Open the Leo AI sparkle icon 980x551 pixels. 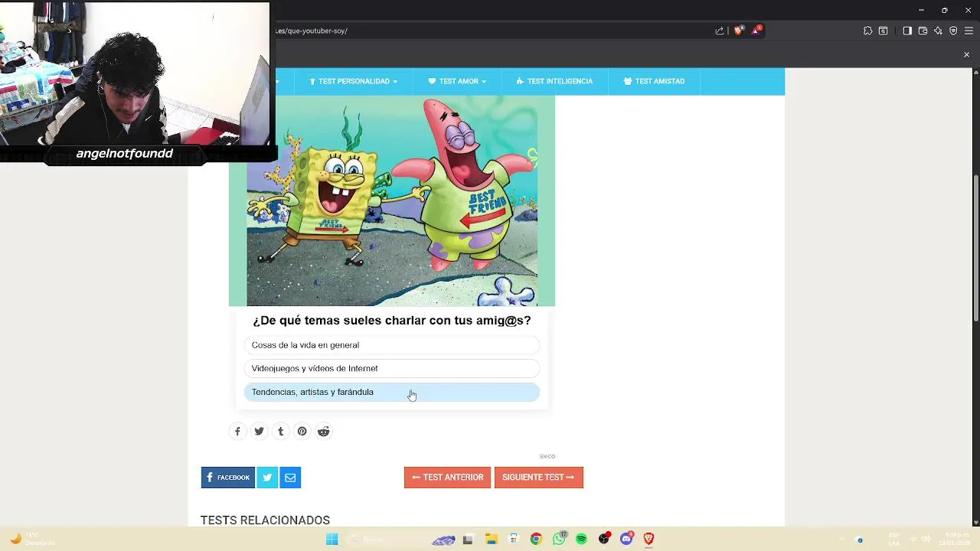click(938, 31)
